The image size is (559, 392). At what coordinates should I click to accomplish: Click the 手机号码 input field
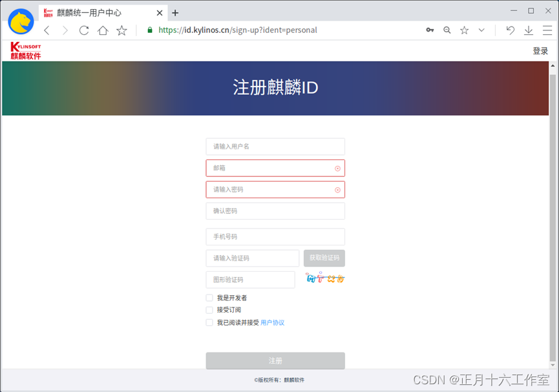coord(275,236)
